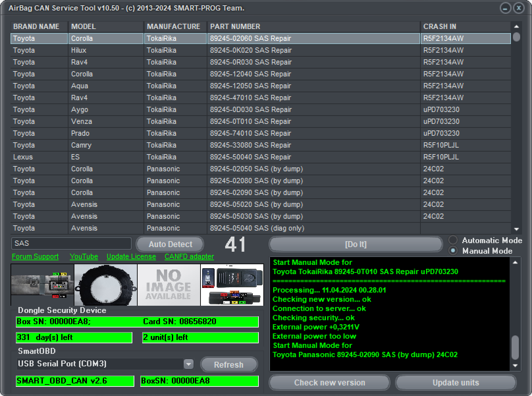The image size is (532, 396).
Task: Click the CRASH IN column header
Action: (x=466, y=26)
